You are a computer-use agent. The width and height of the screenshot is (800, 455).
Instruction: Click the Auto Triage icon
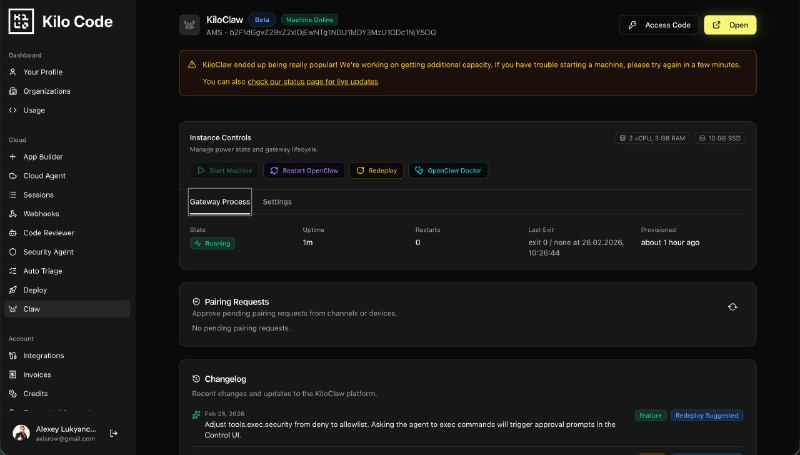[13, 271]
